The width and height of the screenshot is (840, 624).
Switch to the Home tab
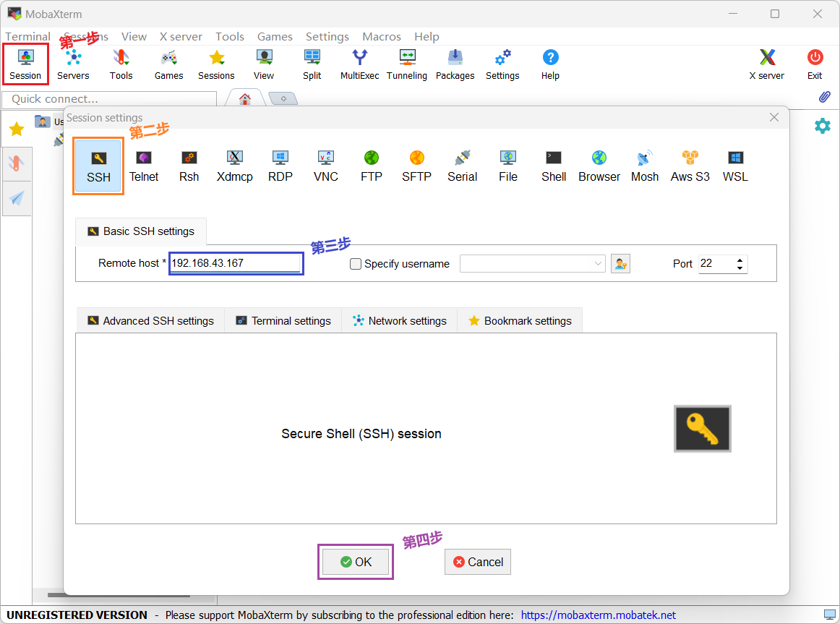[x=245, y=98]
